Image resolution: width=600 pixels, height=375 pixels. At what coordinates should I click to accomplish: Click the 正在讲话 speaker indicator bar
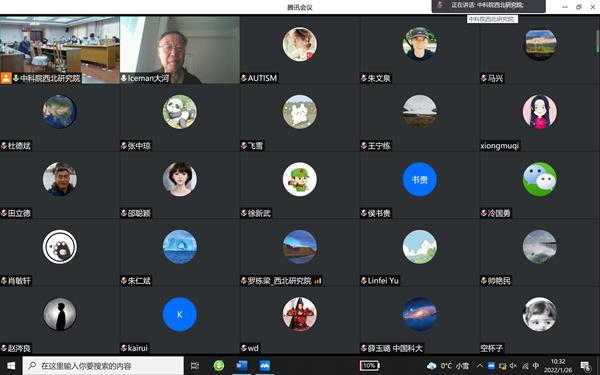pyautogui.click(x=489, y=5)
